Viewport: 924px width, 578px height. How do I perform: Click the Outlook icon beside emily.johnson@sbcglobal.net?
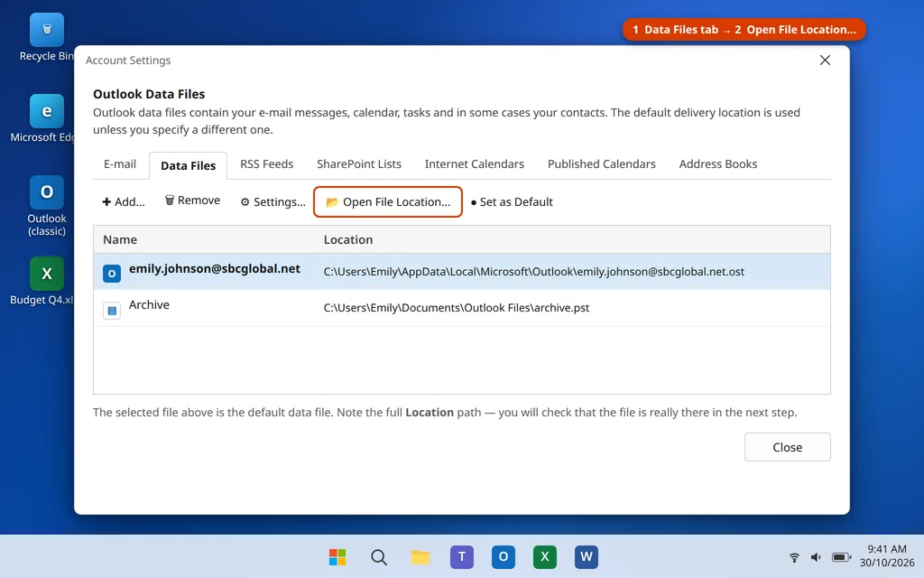coord(112,273)
